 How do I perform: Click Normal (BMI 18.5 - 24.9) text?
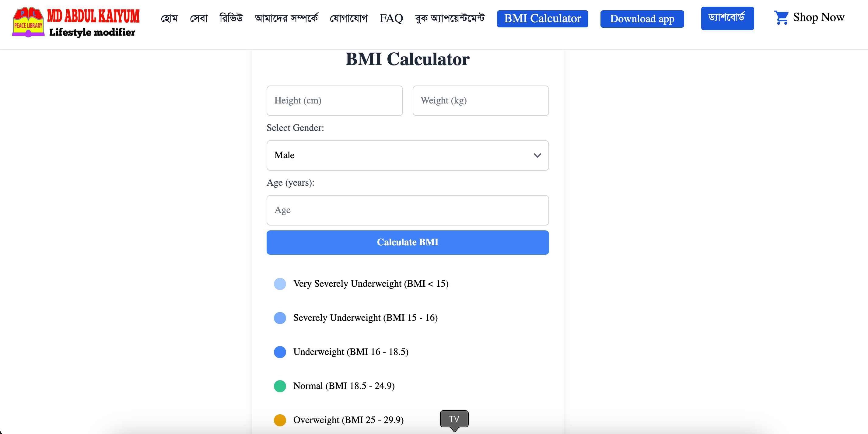(344, 386)
